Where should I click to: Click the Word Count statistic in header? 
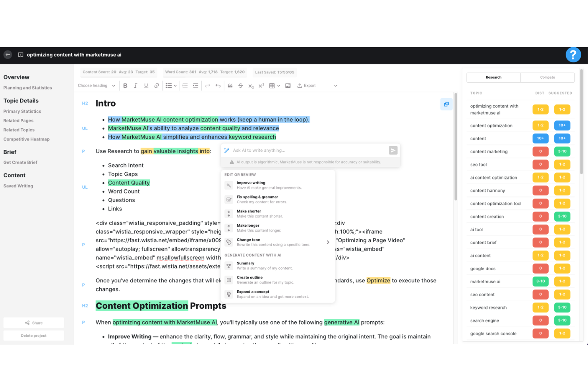(x=205, y=72)
